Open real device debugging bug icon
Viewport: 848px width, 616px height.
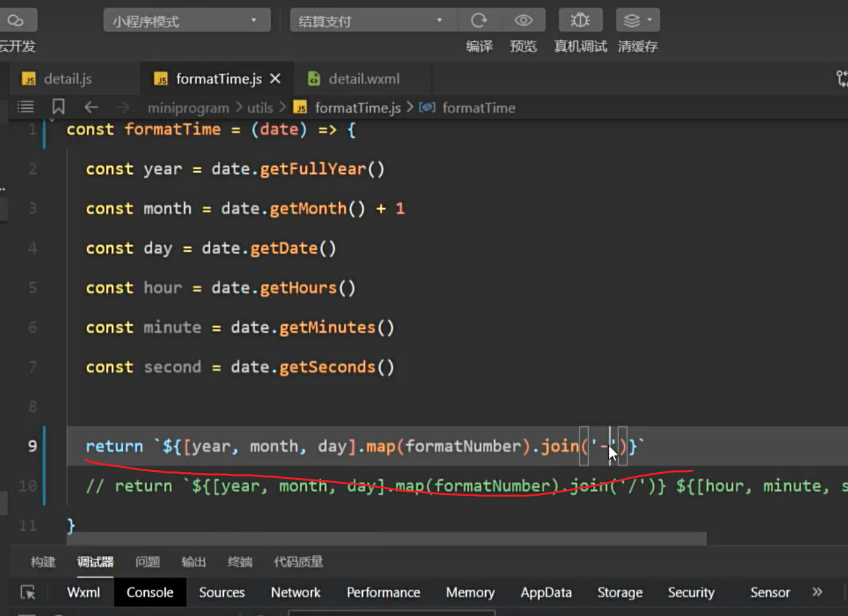click(580, 20)
